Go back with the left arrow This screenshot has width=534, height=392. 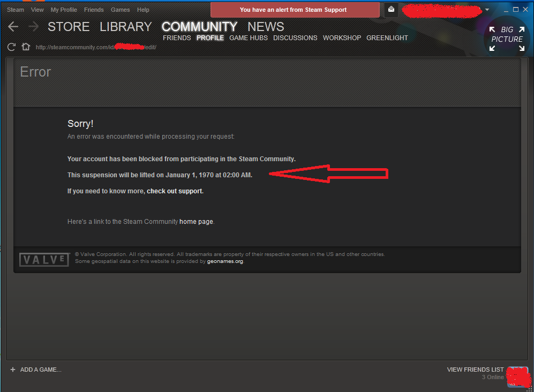(x=13, y=27)
